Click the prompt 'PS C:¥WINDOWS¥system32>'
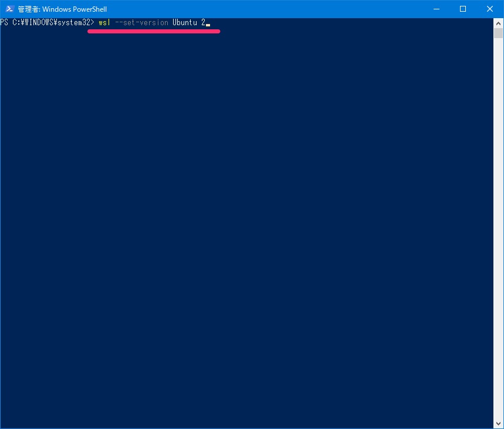Screen dimensions: 504x429 point(48,22)
